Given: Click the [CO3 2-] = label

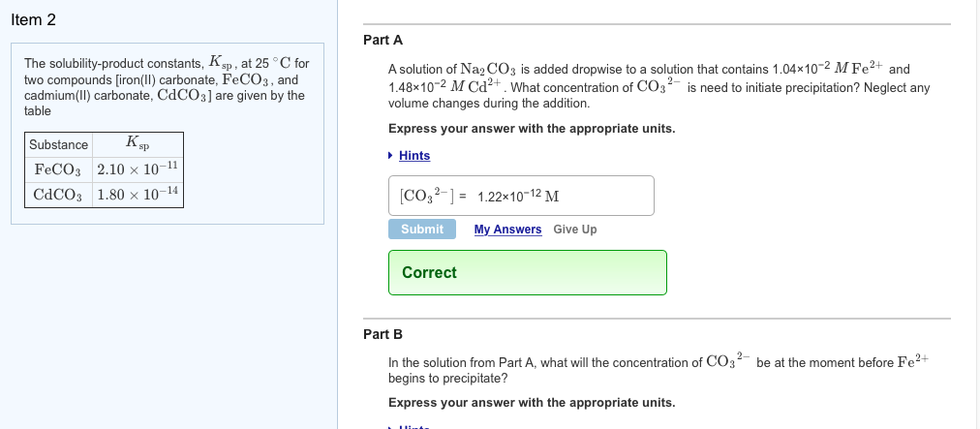Looking at the screenshot, I should coord(427,197).
